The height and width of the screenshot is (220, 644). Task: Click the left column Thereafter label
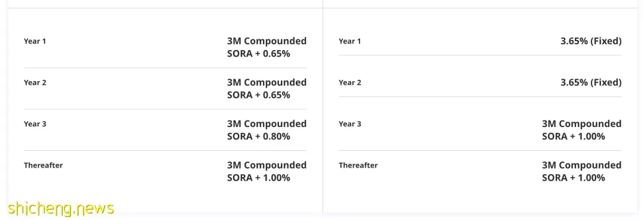(x=43, y=165)
